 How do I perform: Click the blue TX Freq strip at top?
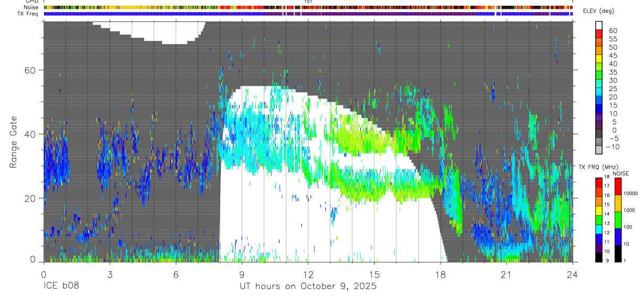coord(308,14)
